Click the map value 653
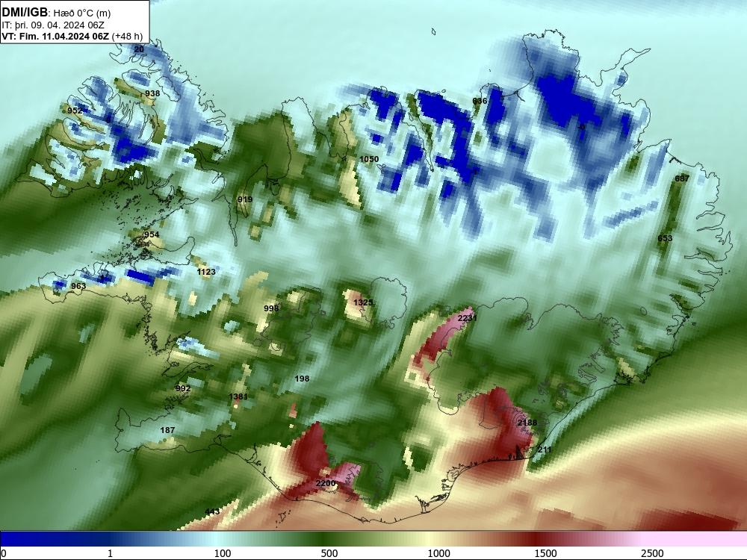Image resolution: width=747 pixels, height=560 pixels. tap(665, 238)
